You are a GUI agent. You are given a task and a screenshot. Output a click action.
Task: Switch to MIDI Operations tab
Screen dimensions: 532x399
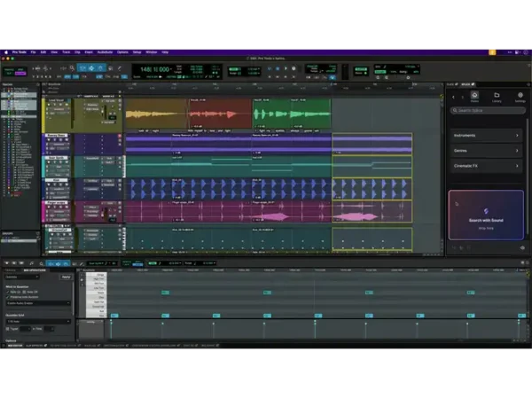(x=35, y=270)
